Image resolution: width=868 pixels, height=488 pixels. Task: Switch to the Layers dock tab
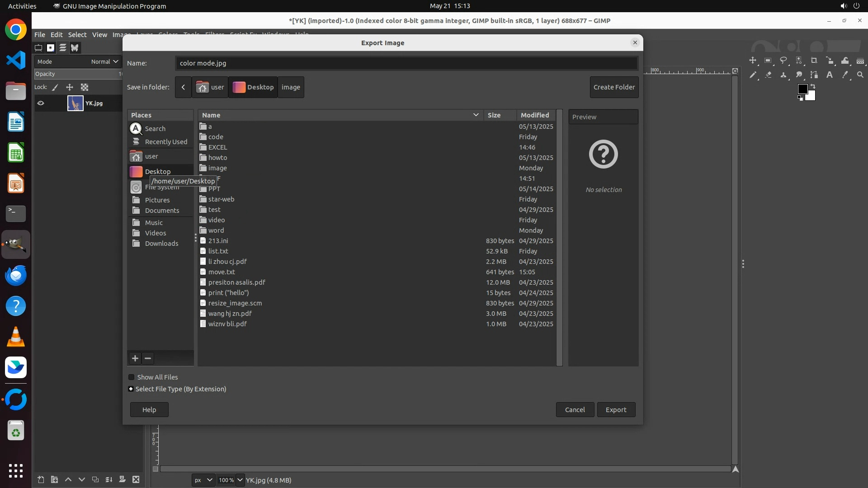click(x=63, y=47)
